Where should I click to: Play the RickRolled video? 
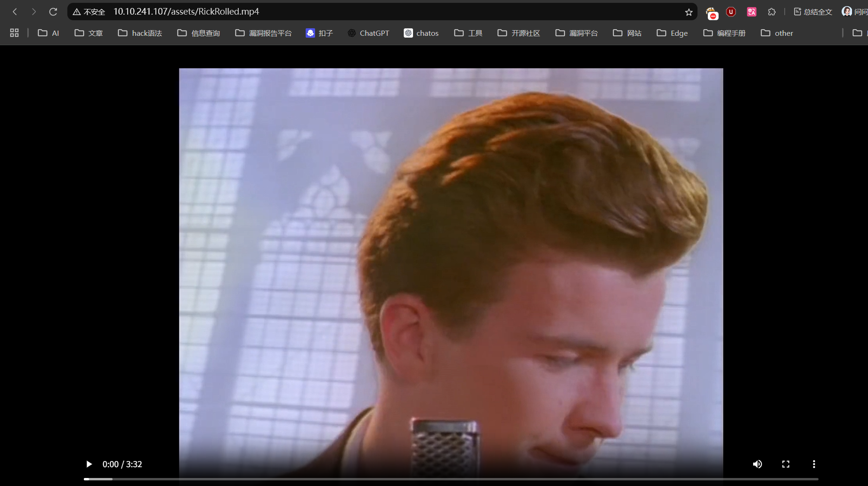89,464
